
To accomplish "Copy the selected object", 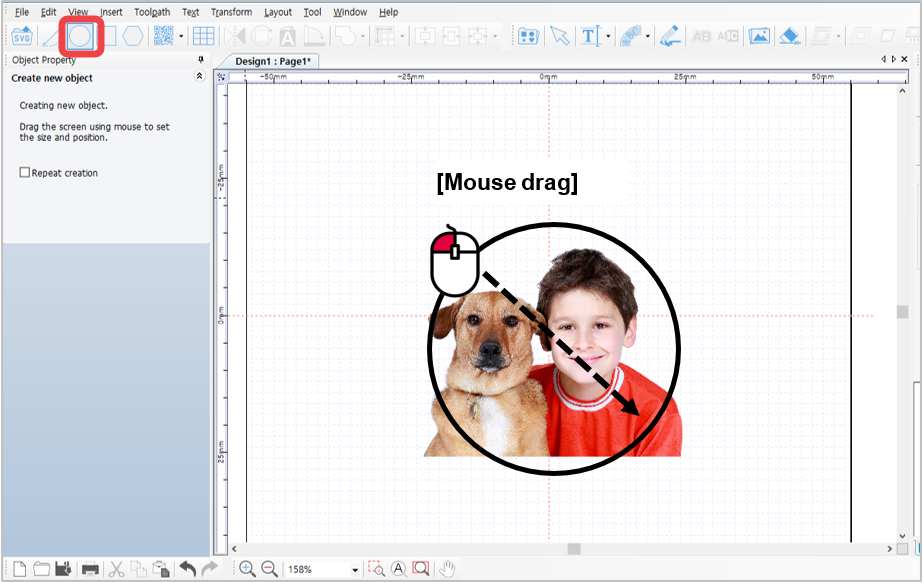I will 138,569.
